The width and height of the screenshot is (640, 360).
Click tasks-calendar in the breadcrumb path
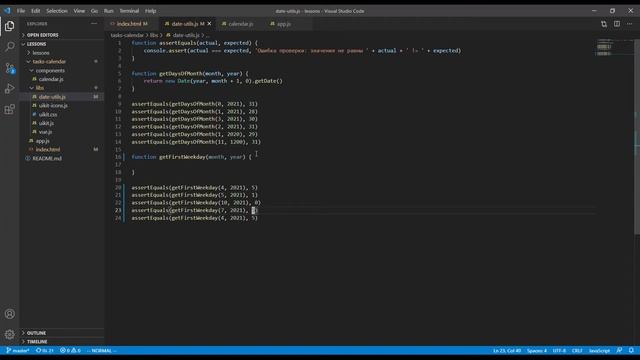click(x=127, y=36)
